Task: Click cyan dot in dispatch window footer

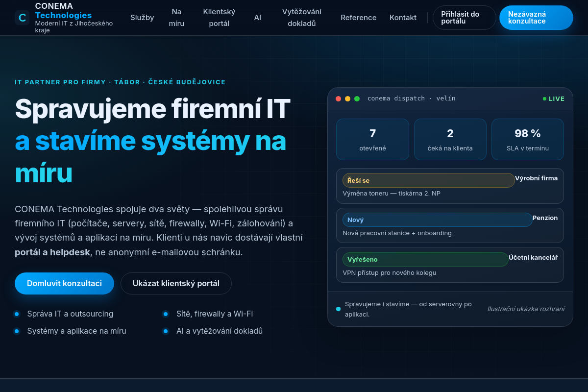Action: [x=338, y=309]
